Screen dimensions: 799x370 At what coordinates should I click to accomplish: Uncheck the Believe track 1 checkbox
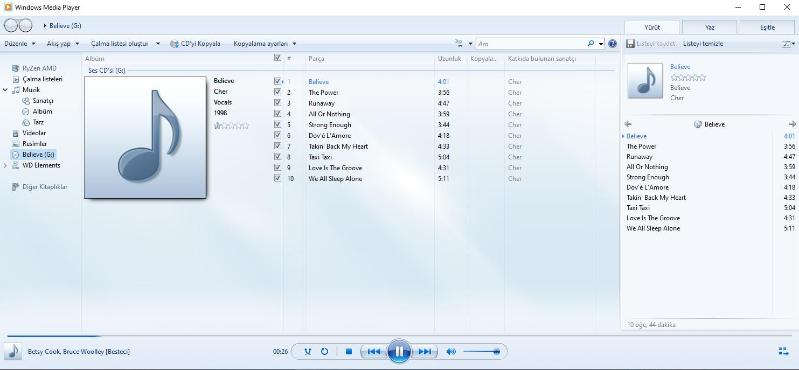pyautogui.click(x=277, y=81)
